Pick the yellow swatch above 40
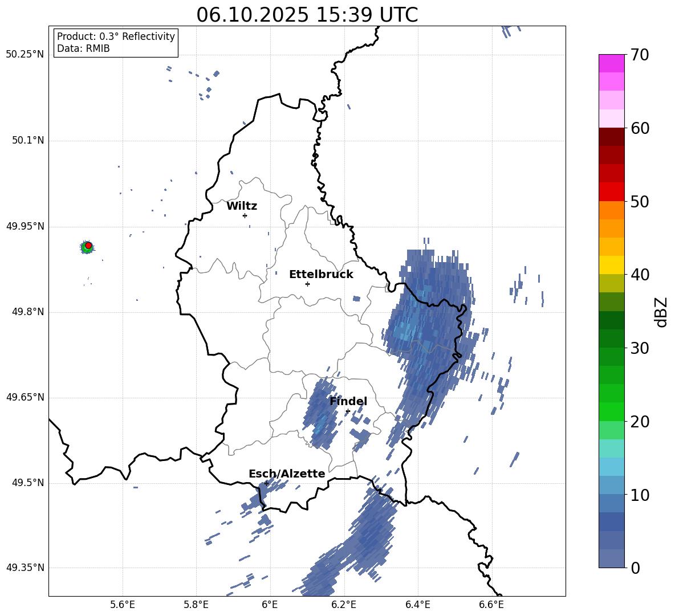 [x=611, y=265]
